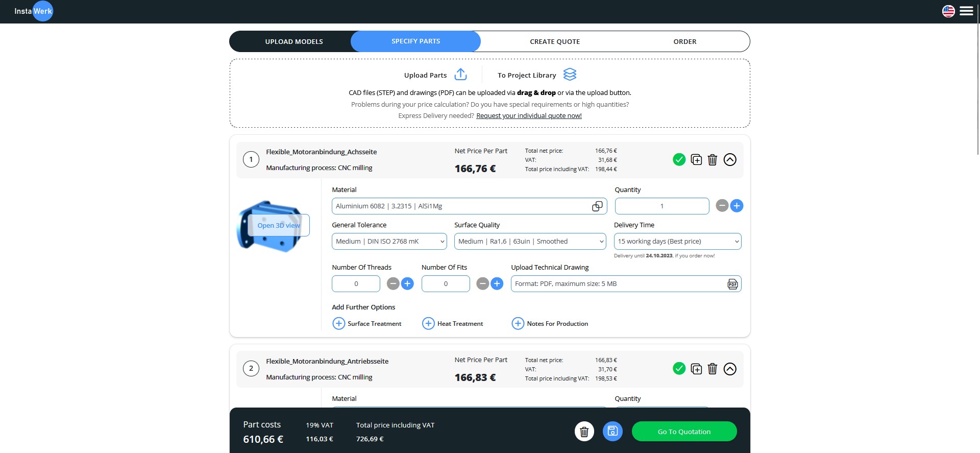Open the hamburger menu in the header
The width and height of the screenshot is (980, 453).
click(966, 11)
